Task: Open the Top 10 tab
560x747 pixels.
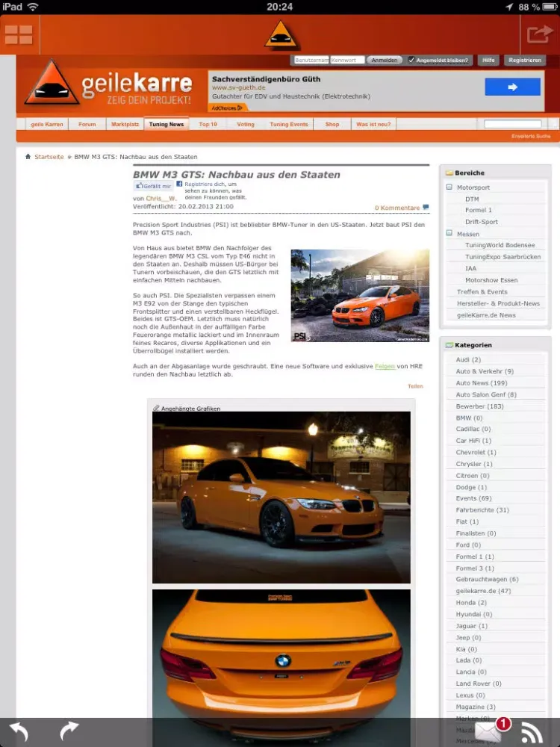Action: [x=208, y=124]
